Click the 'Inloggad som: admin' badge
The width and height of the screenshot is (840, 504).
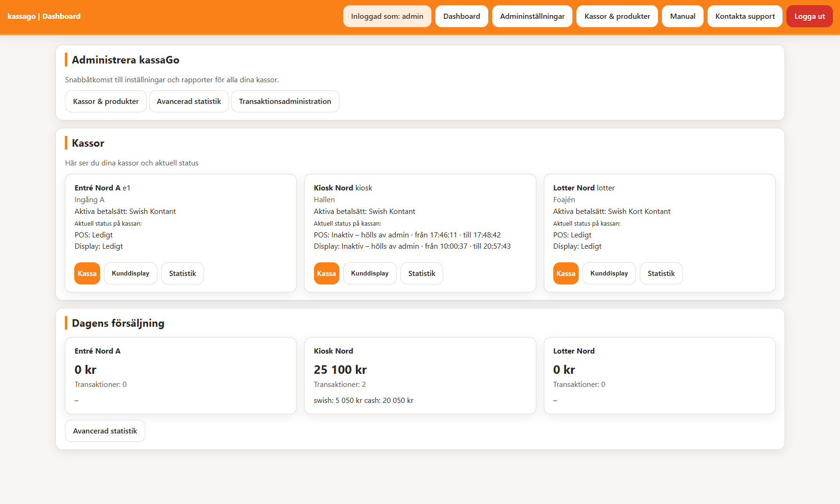(x=387, y=16)
